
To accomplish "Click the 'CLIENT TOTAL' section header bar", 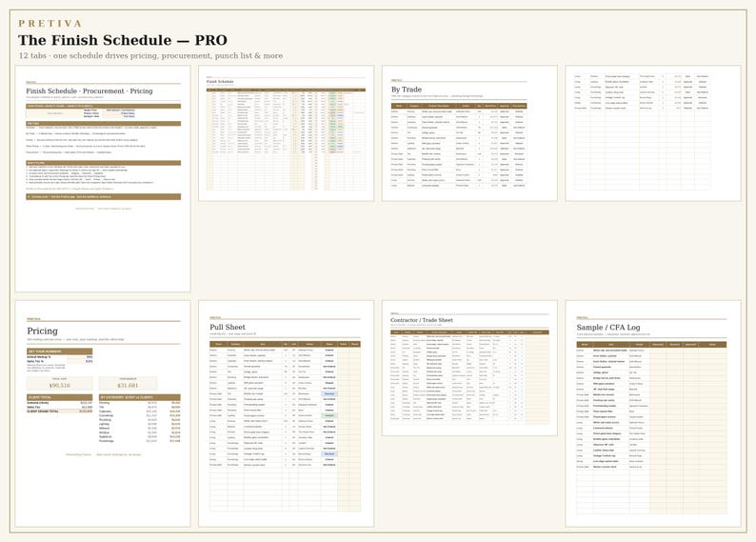I will [60, 397].
